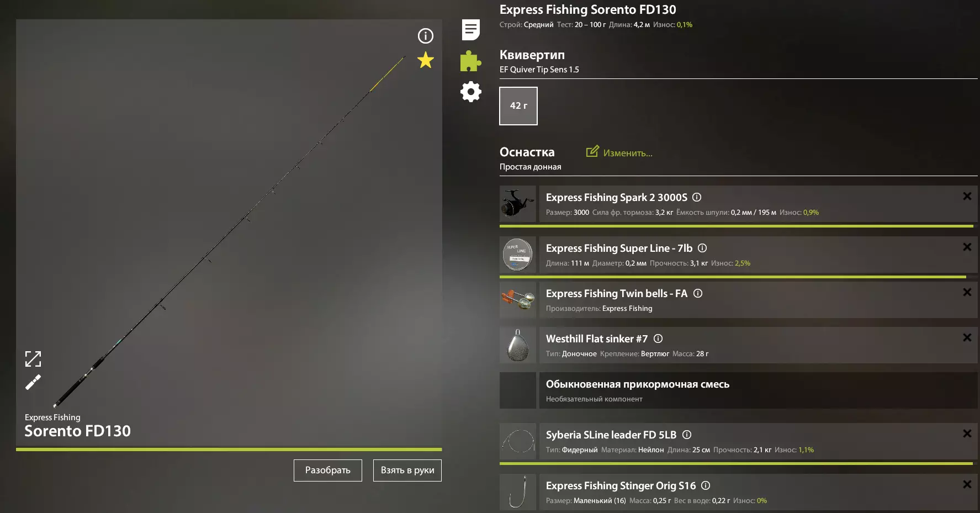Image resolution: width=980 pixels, height=513 pixels.
Task: Show info for Syberia SLine leader
Action: pos(687,435)
